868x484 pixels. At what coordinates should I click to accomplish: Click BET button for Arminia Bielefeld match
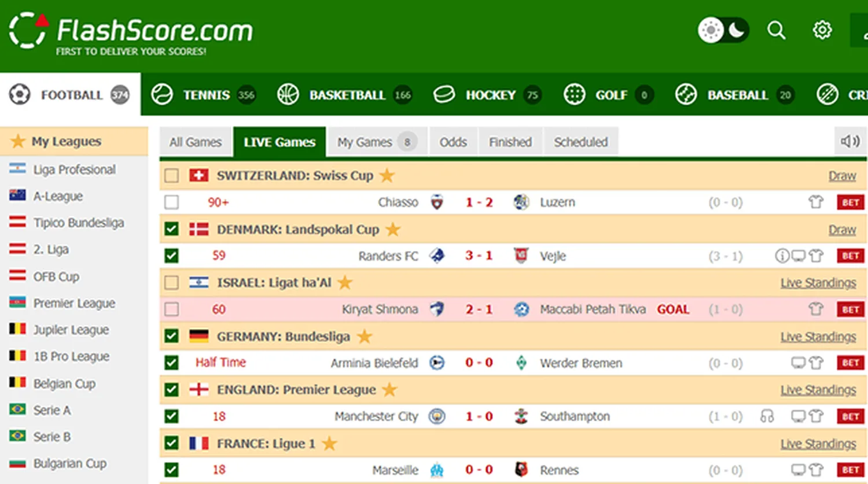pyautogui.click(x=850, y=363)
